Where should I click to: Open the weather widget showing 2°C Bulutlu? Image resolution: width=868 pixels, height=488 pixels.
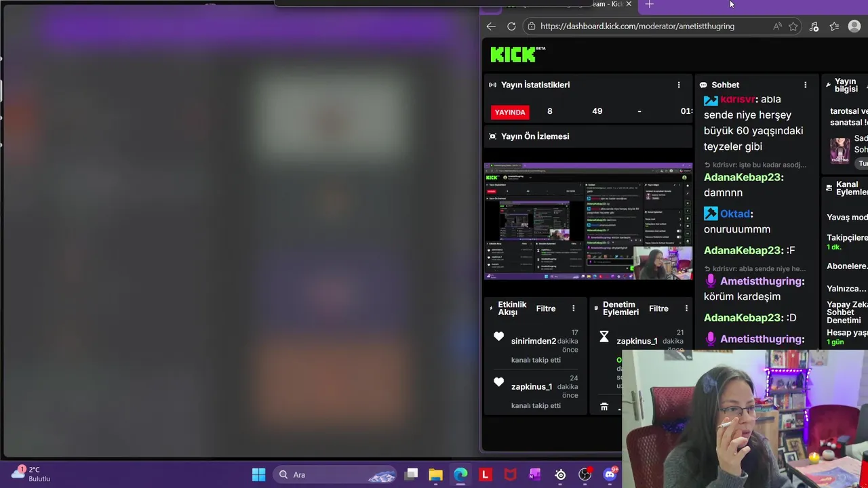(x=31, y=474)
